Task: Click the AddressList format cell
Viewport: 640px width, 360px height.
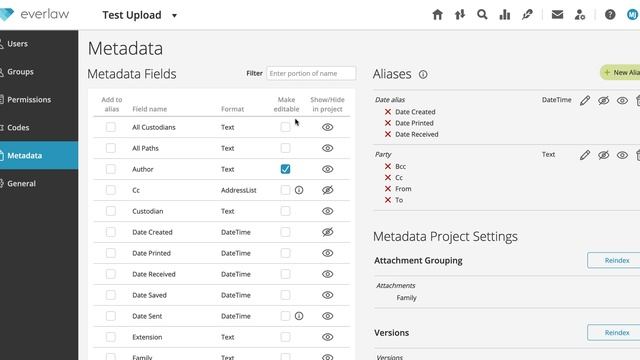Action: click(239, 190)
